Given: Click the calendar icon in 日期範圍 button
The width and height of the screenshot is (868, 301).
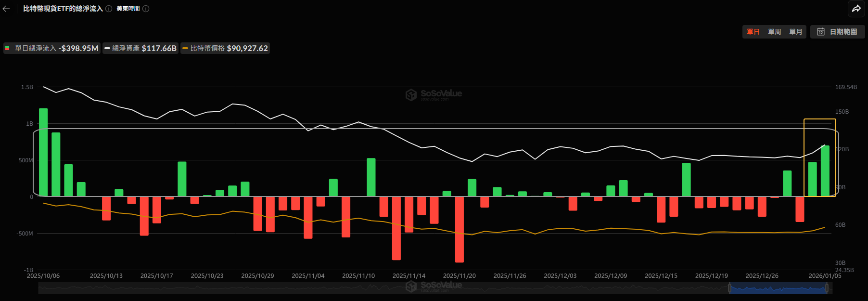Looking at the screenshot, I should point(821,32).
